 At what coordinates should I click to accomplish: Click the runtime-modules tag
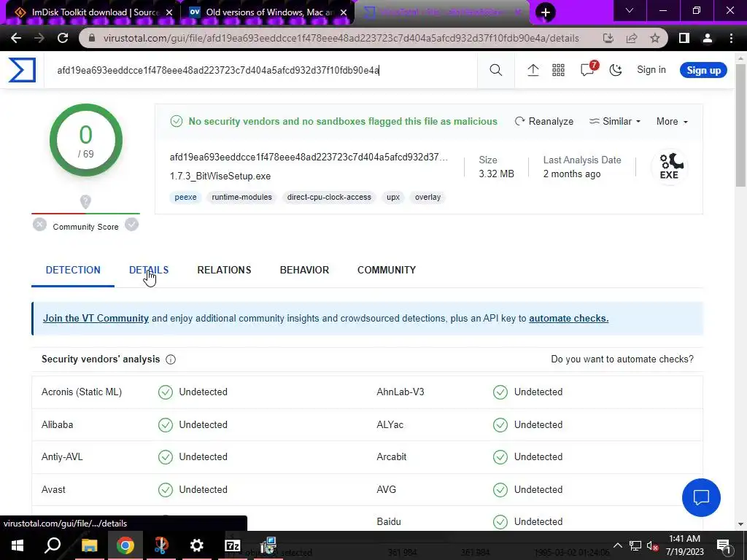coord(241,197)
